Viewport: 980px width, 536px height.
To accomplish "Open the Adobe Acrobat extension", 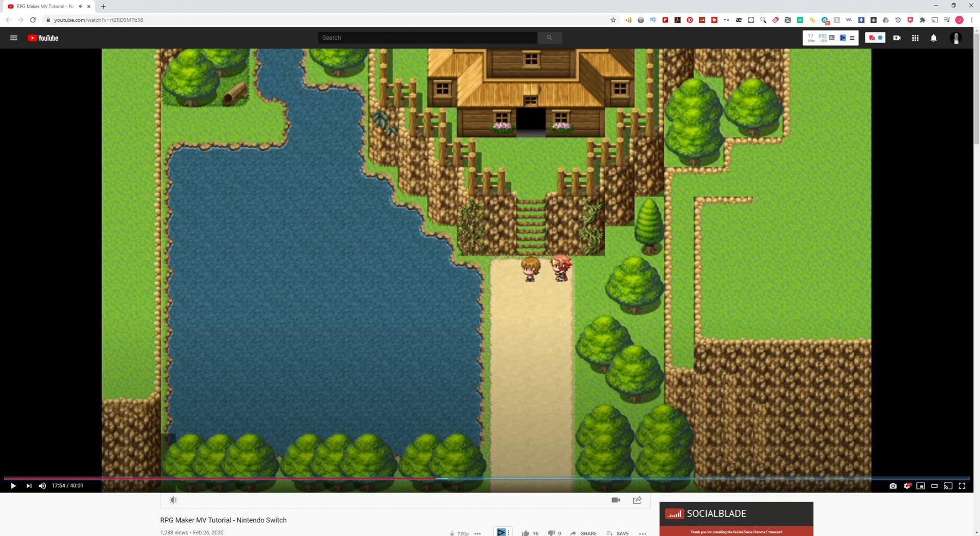I will click(677, 20).
